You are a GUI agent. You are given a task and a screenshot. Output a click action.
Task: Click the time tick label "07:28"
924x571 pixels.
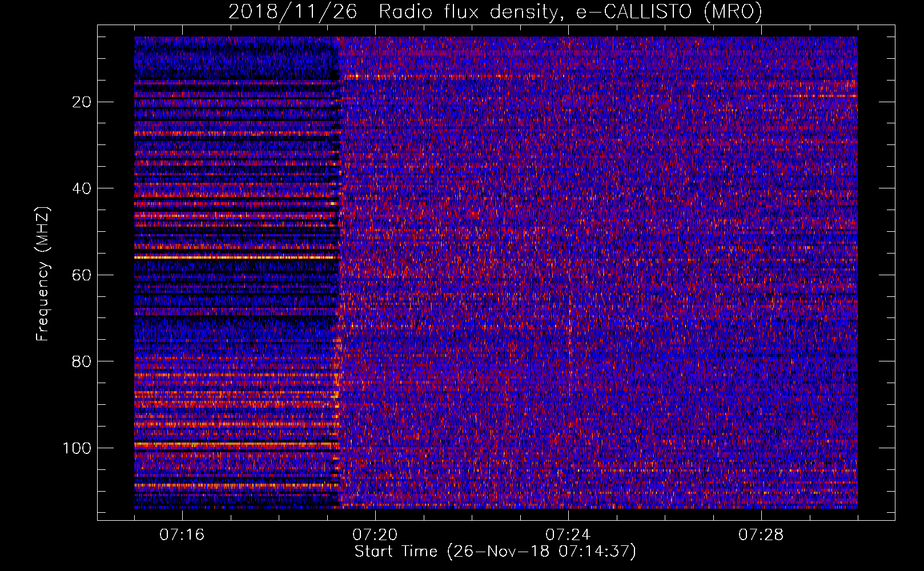[761, 535]
